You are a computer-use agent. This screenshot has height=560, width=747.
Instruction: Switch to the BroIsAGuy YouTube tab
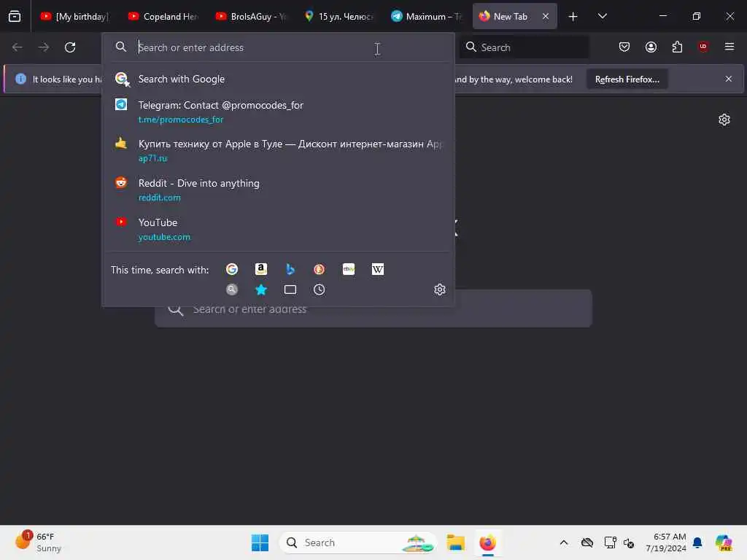(x=252, y=17)
